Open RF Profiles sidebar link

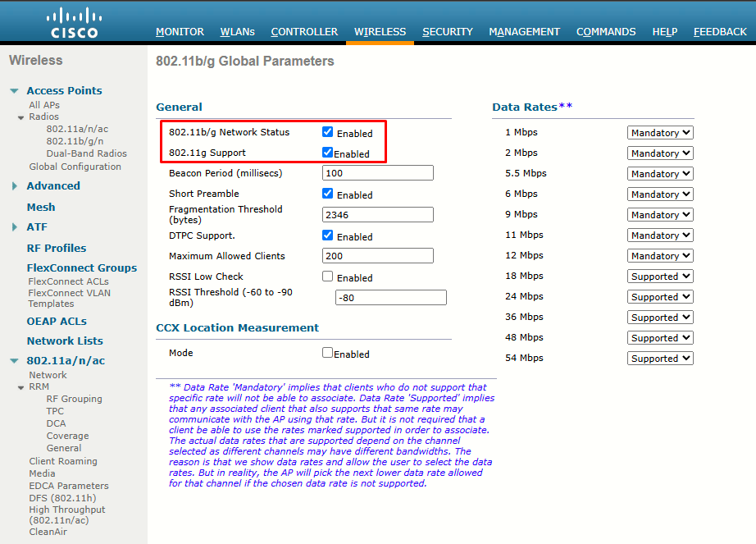click(57, 249)
